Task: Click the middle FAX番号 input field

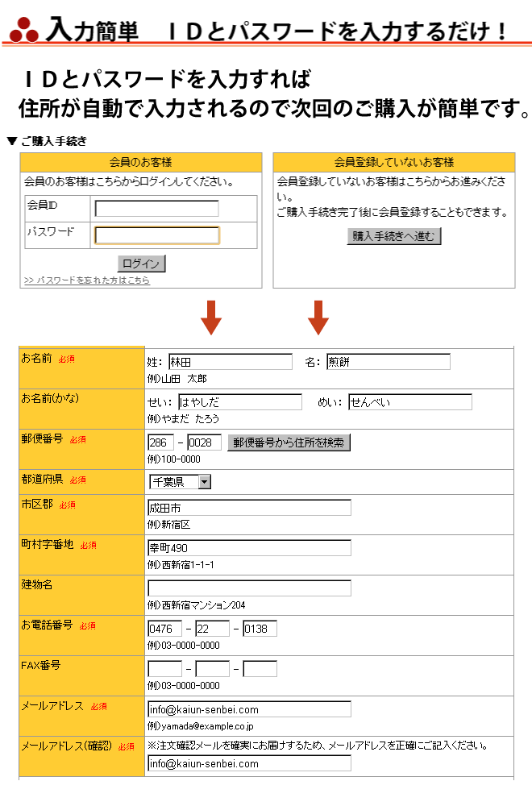Action: (x=212, y=669)
